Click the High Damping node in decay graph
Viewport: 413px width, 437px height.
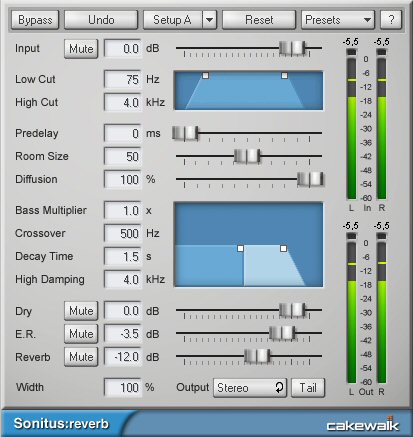pyautogui.click(x=283, y=248)
